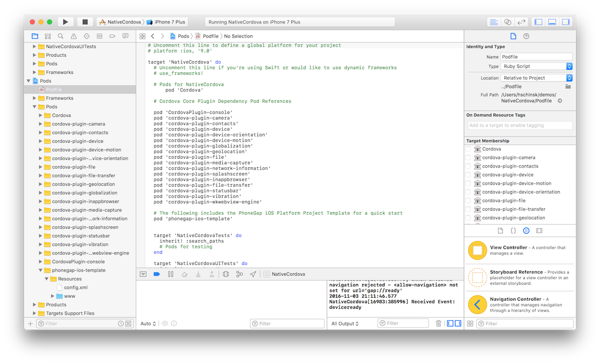Toggle the variables view pane
This screenshot has width=600, height=364.
point(450,324)
